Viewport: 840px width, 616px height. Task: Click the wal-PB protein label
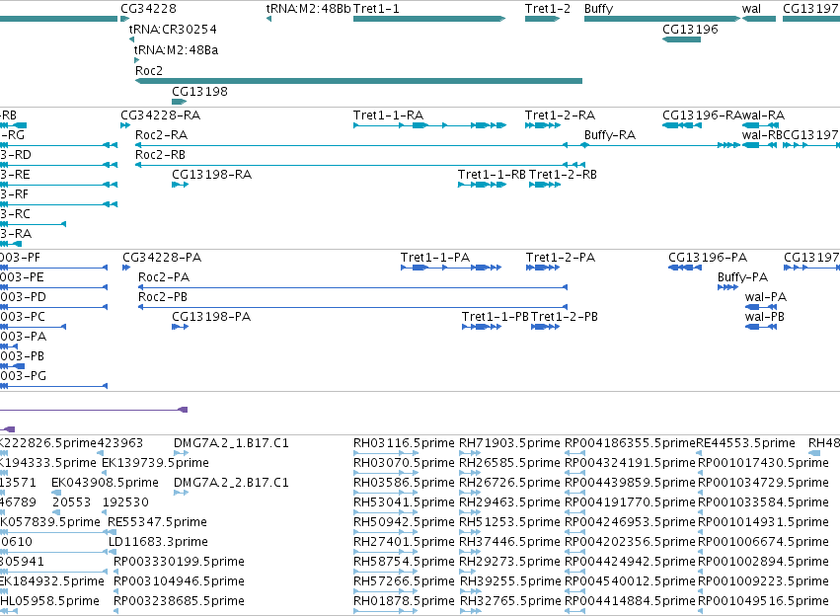pos(764,317)
